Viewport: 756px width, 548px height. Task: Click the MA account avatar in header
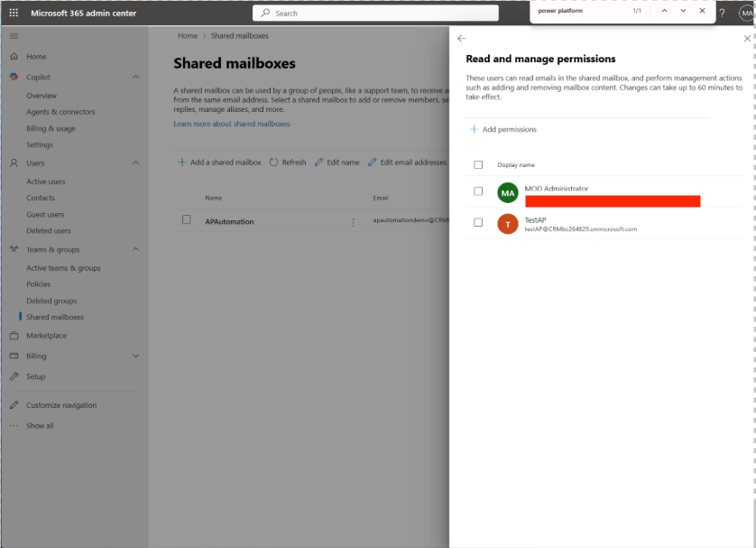click(745, 14)
